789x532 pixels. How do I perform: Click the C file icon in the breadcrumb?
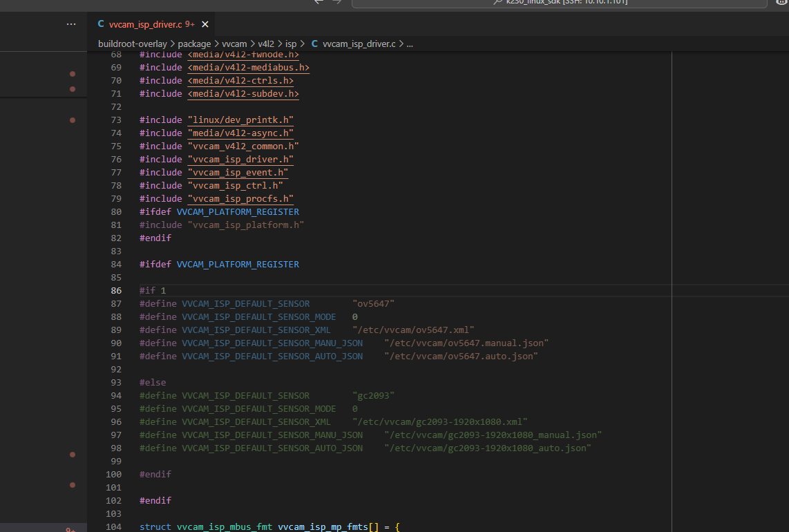(315, 44)
